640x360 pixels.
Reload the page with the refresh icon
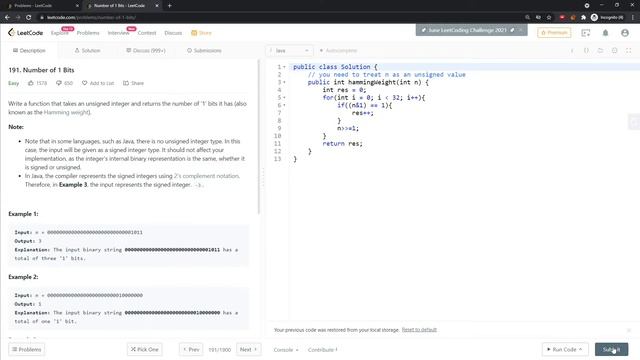(x=29, y=18)
